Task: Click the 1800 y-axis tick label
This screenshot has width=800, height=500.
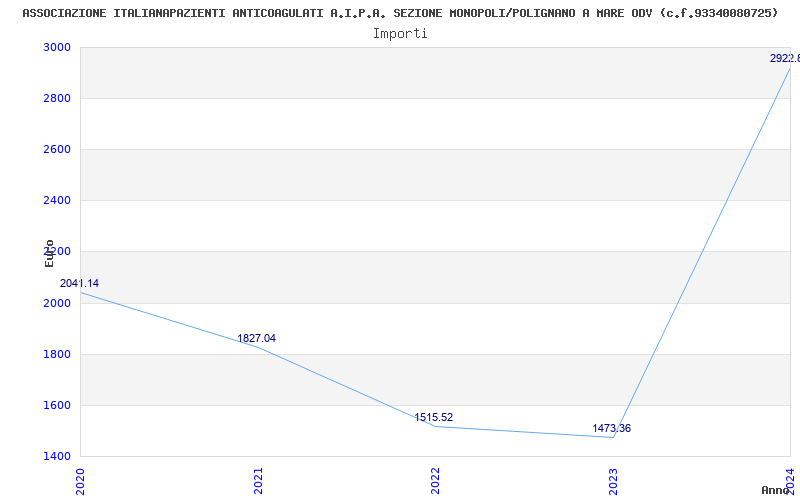Action: pyautogui.click(x=57, y=354)
